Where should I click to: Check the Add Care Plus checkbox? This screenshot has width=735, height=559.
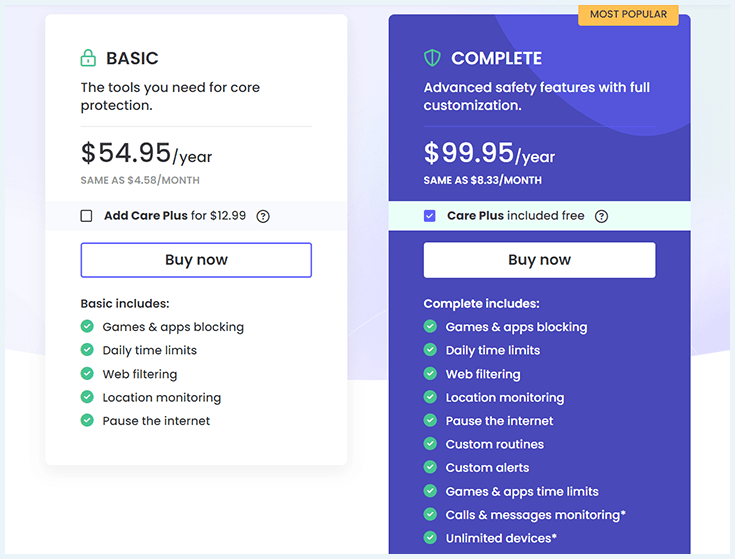[86, 216]
